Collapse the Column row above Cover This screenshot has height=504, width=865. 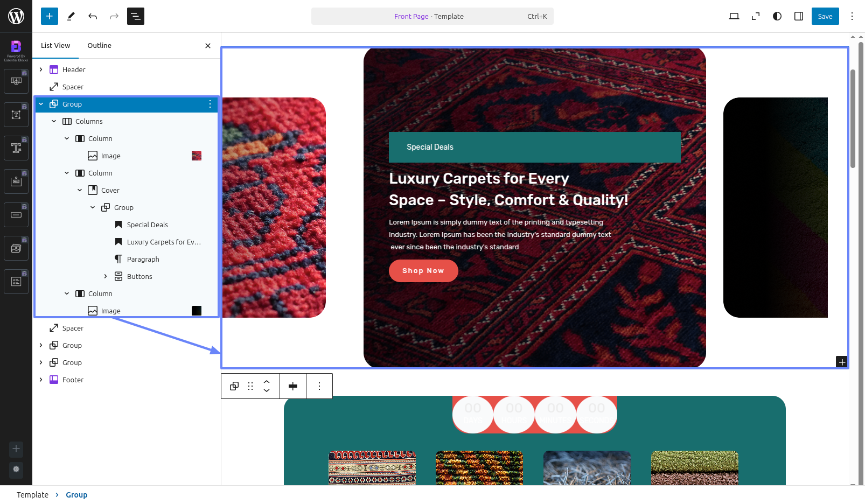pos(67,173)
